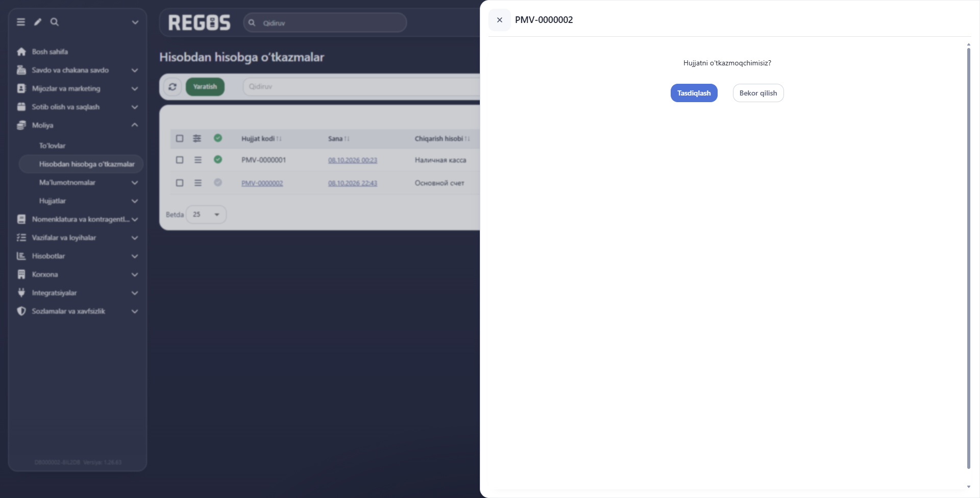Focus the top Qidiruv search field
Viewport: 980px width, 498px height.
(x=325, y=23)
